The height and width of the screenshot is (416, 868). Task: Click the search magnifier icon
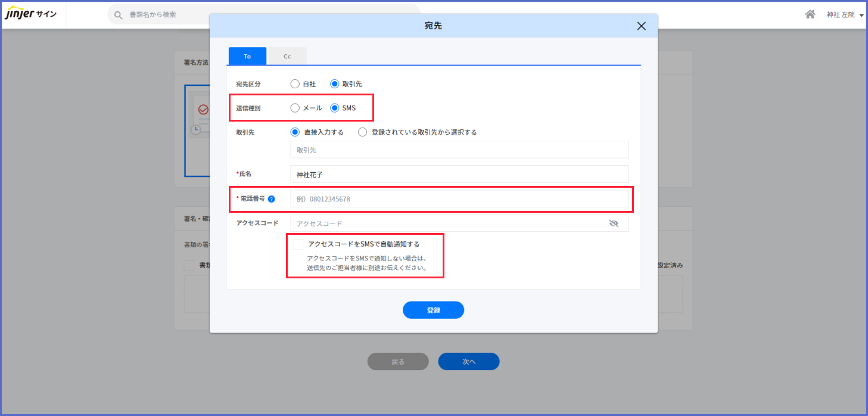click(x=119, y=14)
